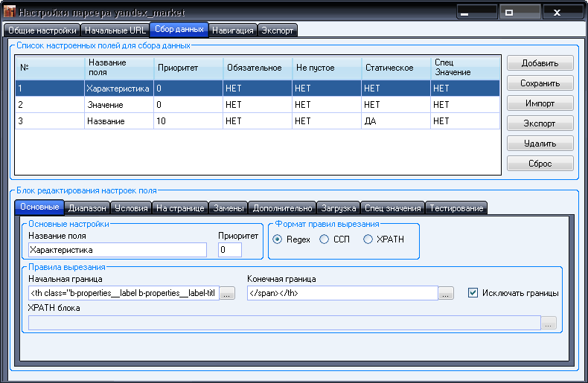Click the browse button beside Начальная граница

228,294
